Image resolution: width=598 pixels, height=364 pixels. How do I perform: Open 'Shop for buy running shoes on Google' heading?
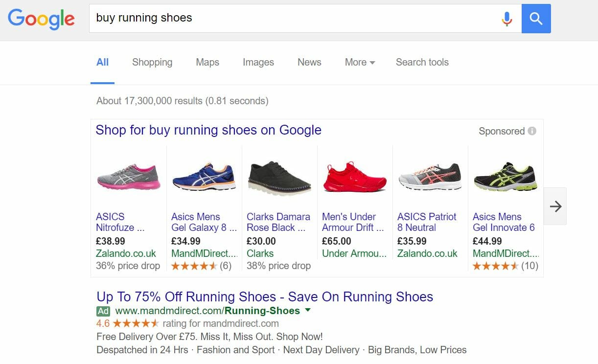(x=208, y=130)
